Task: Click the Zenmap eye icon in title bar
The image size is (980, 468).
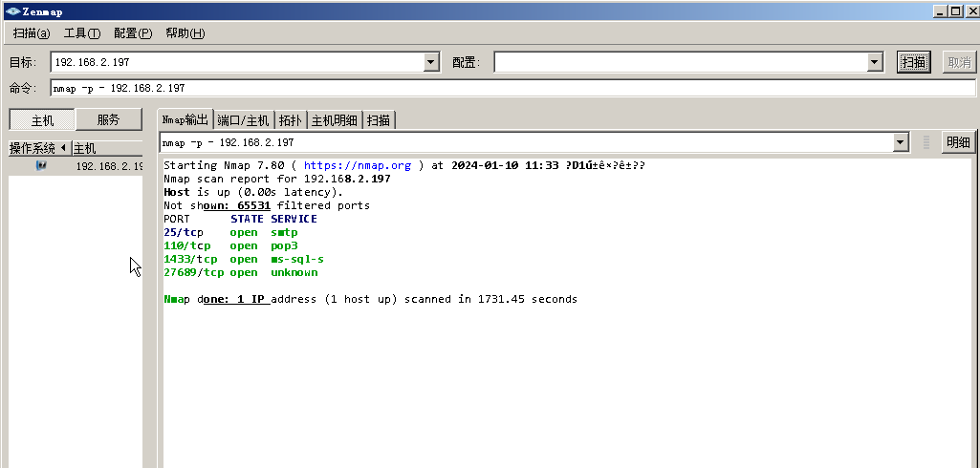Action: [x=12, y=11]
